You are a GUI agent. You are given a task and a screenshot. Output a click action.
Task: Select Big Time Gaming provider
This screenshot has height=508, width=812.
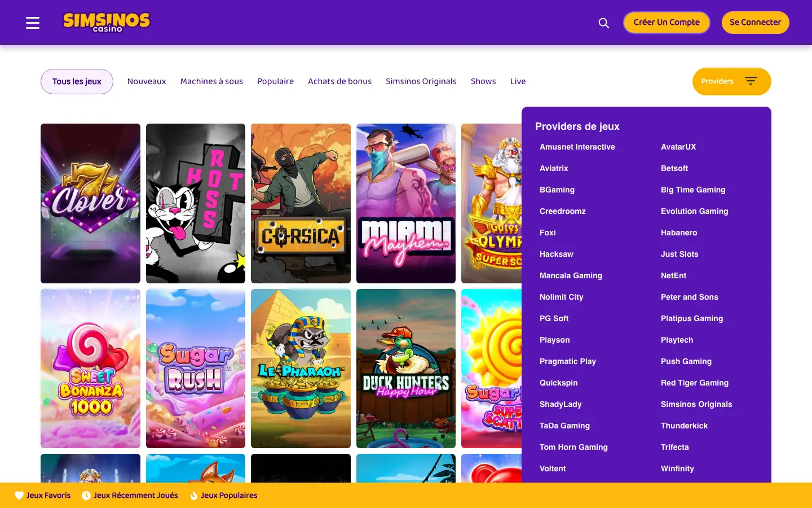pyautogui.click(x=693, y=190)
